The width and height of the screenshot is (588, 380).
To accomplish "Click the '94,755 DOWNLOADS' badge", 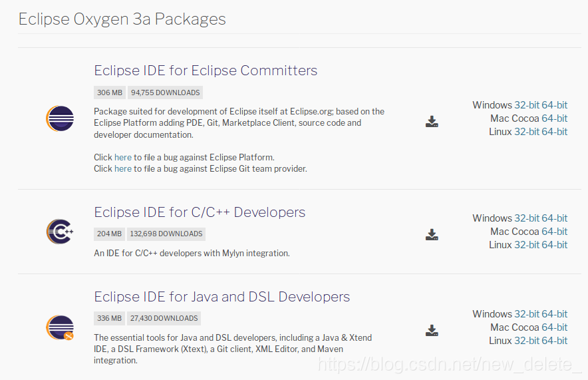I will click(x=166, y=93).
